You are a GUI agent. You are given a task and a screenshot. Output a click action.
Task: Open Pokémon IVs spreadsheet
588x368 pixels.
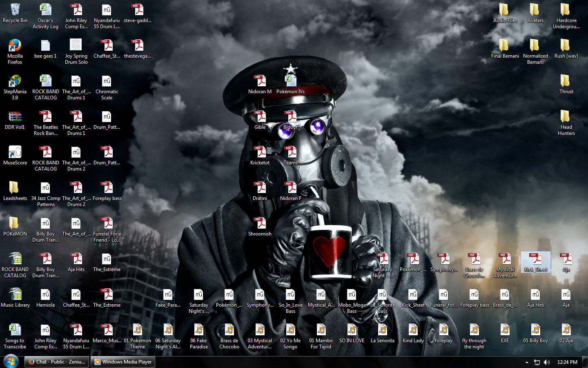(x=290, y=85)
